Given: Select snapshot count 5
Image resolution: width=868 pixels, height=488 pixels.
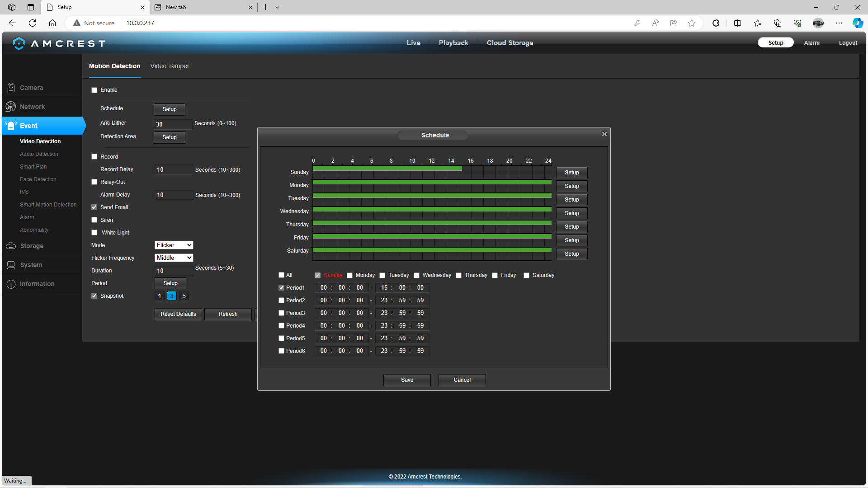Looking at the screenshot, I should [x=184, y=296].
